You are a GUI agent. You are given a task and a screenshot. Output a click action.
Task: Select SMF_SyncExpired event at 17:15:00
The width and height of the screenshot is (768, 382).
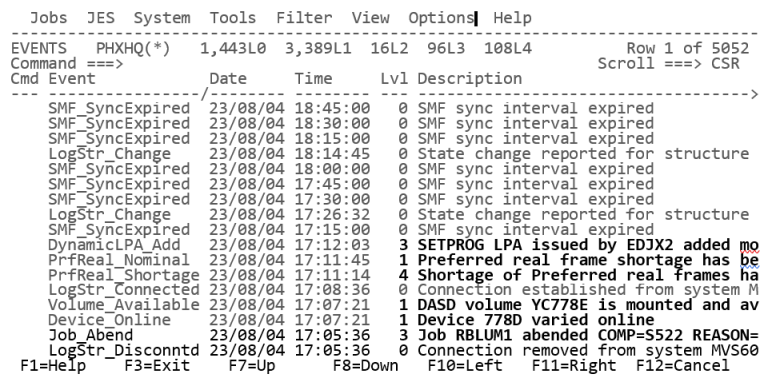[x=119, y=230]
